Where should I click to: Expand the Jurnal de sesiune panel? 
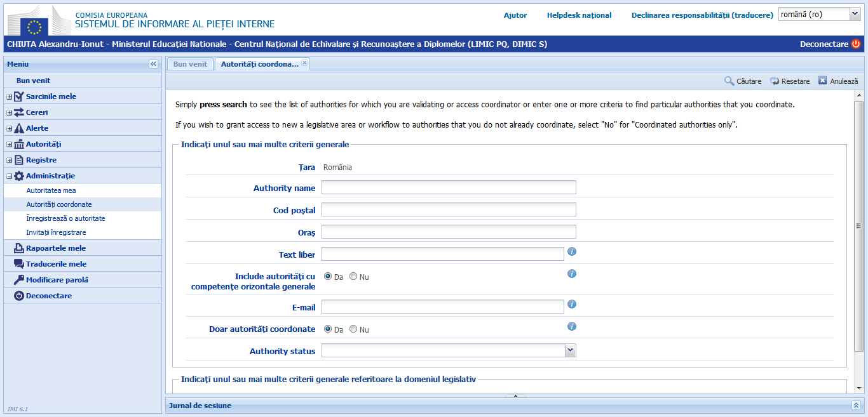(x=856, y=406)
